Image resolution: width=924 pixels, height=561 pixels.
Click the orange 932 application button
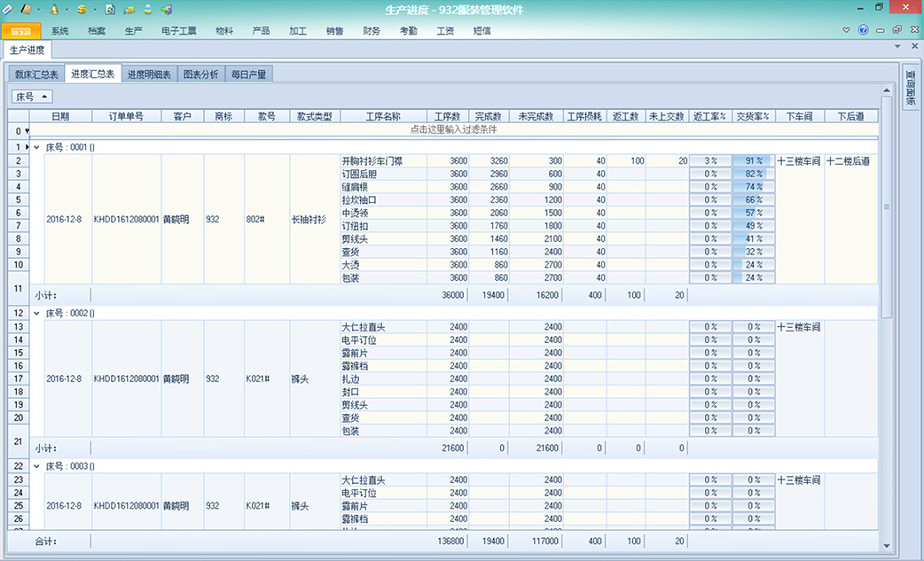[x=20, y=31]
